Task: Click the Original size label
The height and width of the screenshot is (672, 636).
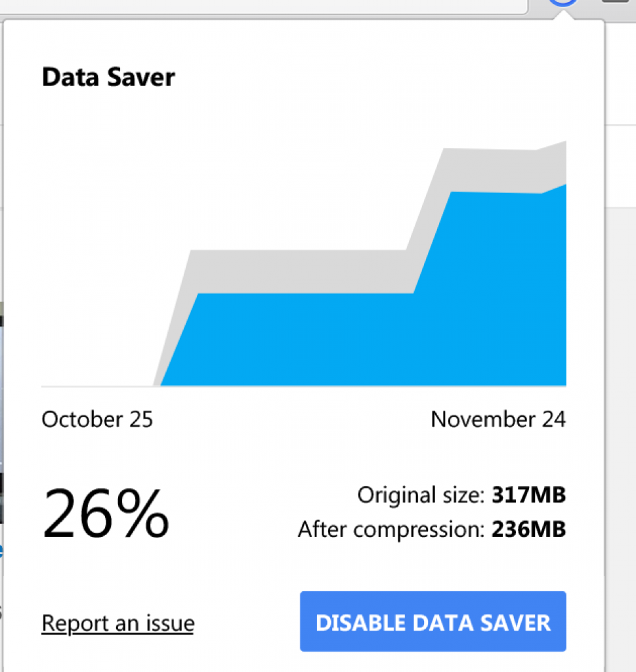Action: tap(421, 495)
